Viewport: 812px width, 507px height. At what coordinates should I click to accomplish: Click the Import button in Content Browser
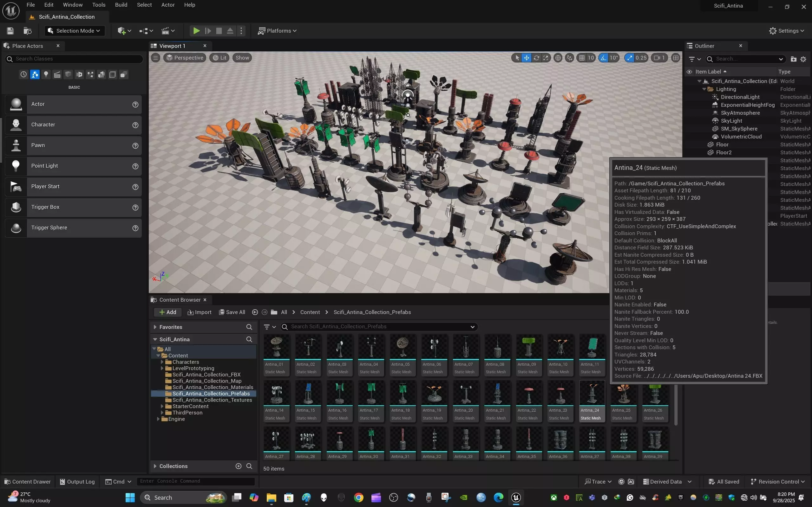point(199,312)
